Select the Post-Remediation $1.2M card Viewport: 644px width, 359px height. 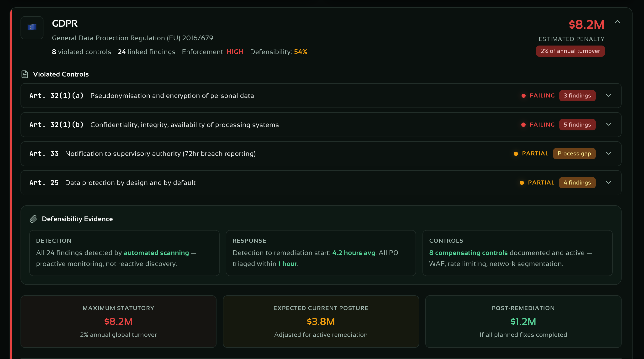coord(523,322)
